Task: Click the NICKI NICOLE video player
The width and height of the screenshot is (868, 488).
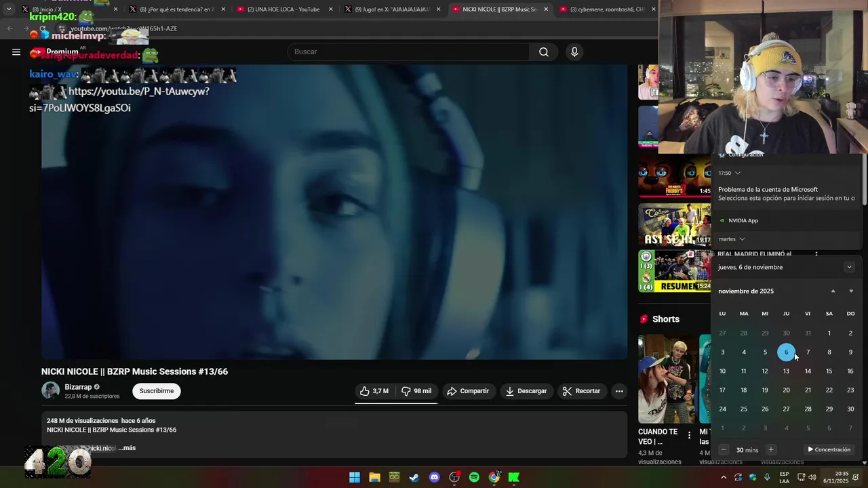Action: pyautogui.click(x=334, y=211)
